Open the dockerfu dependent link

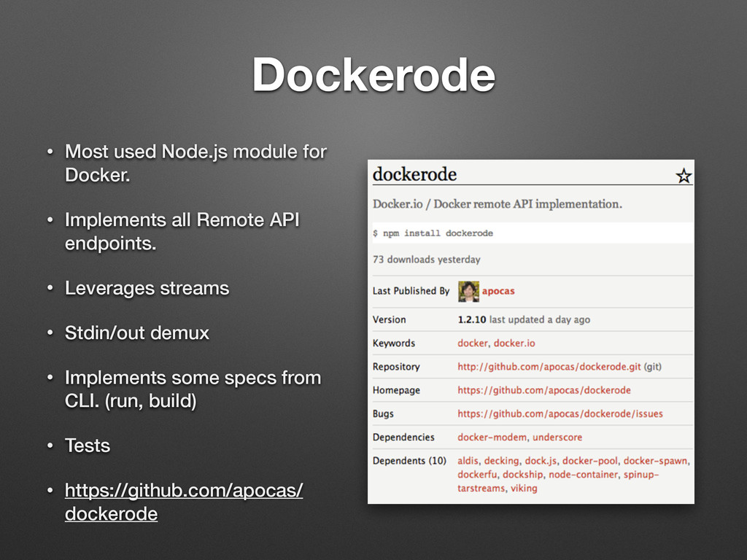pyautogui.click(x=477, y=474)
